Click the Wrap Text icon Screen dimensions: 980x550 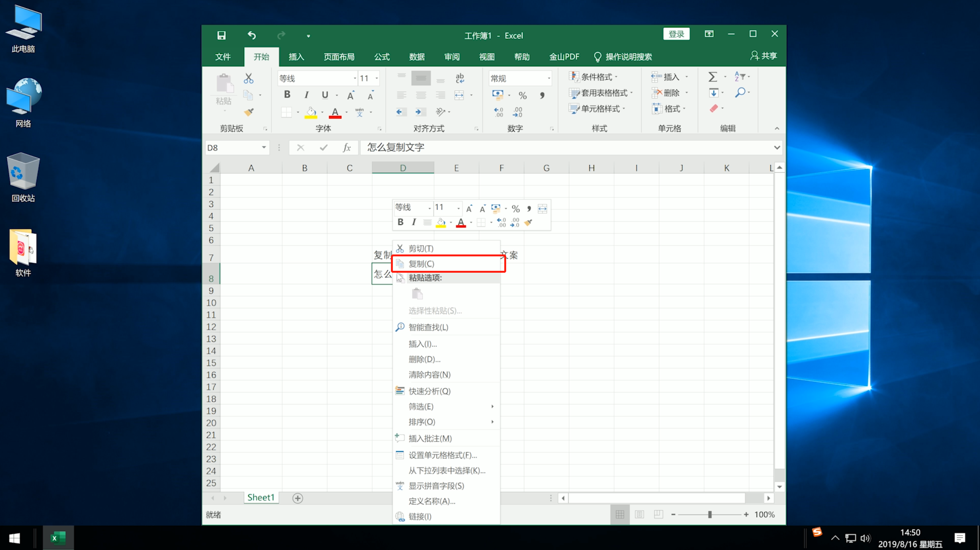coord(459,78)
